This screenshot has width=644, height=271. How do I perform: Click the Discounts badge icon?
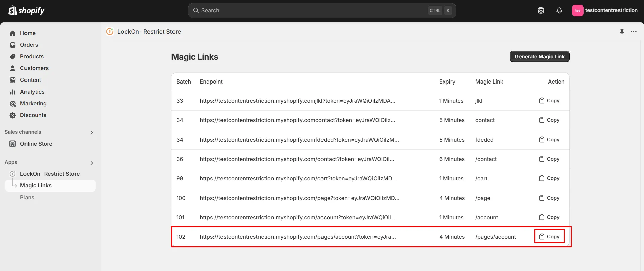(x=13, y=115)
